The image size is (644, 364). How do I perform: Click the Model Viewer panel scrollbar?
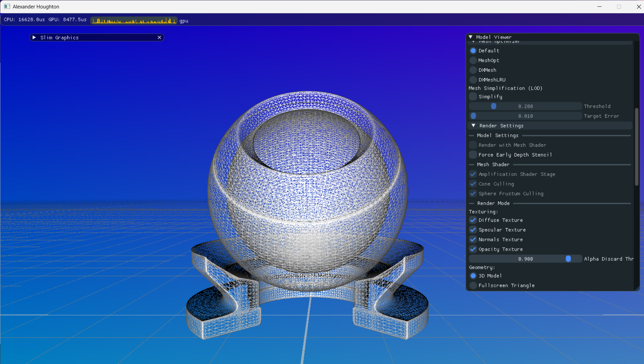(636, 147)
